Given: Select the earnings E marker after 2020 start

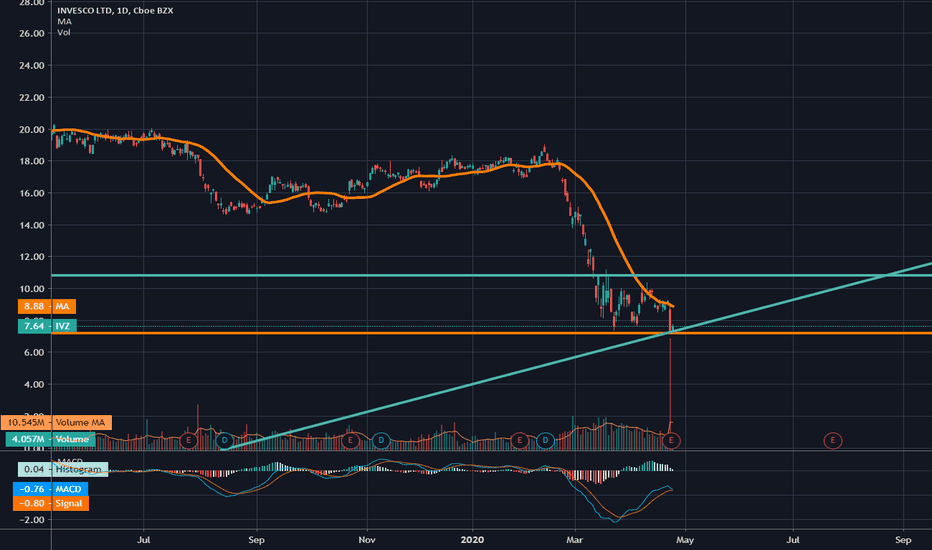Looking at the screenshot, I should click(519, 441).
